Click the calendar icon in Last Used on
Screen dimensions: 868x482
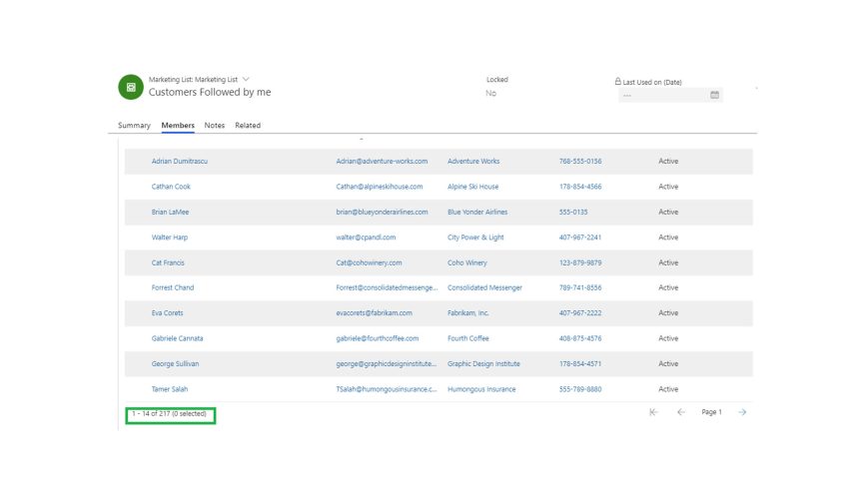click(x=714, y=95)
